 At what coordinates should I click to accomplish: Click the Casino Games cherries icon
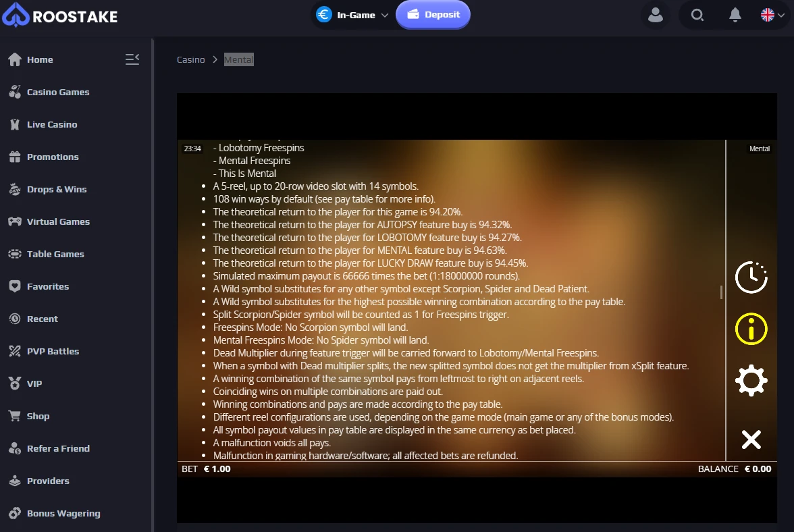tap(15, 92)
